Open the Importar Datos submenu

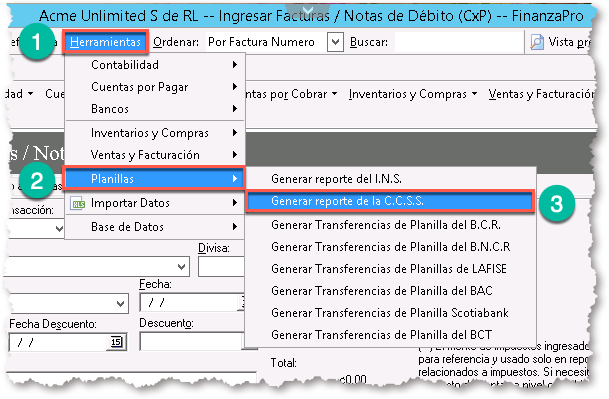155,203
